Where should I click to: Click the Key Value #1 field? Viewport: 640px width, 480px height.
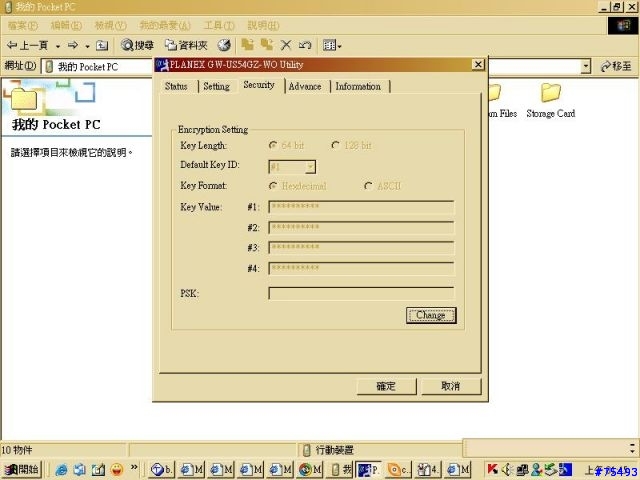(x=361, y=207)
